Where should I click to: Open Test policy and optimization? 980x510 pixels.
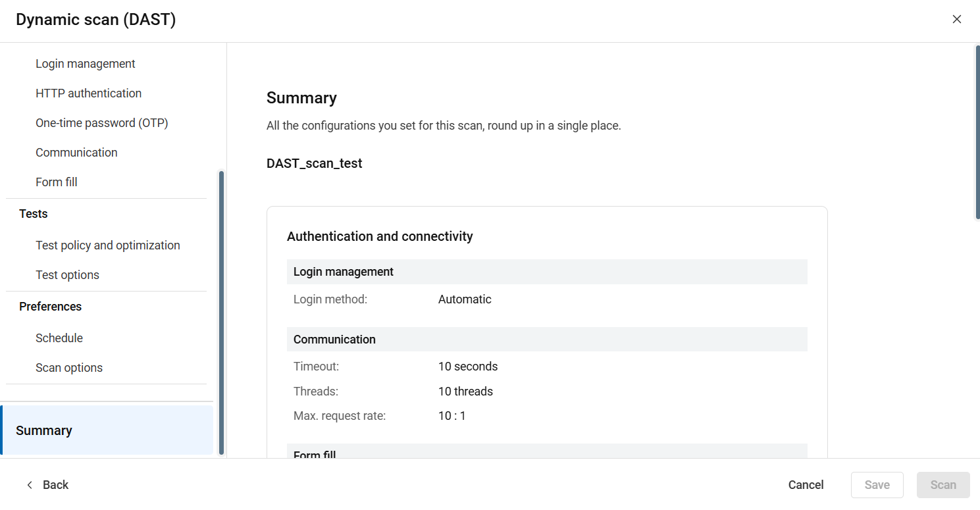point(107,245)
